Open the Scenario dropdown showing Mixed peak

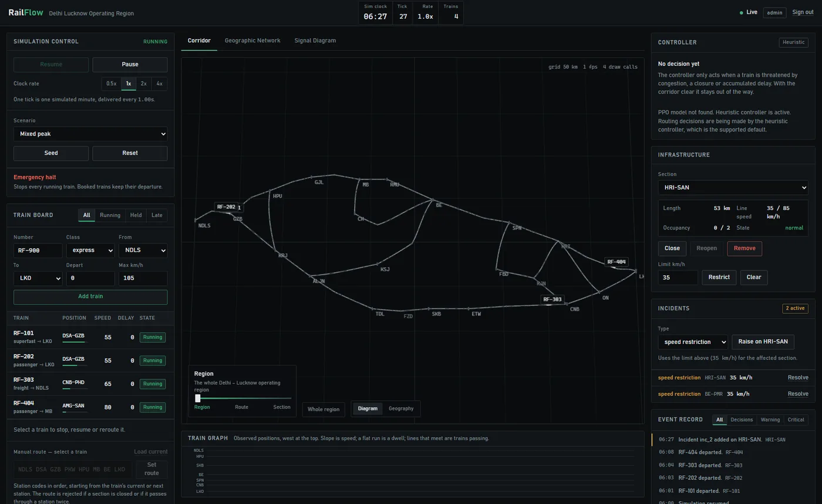pyautogui.click(x=90, y=134)
